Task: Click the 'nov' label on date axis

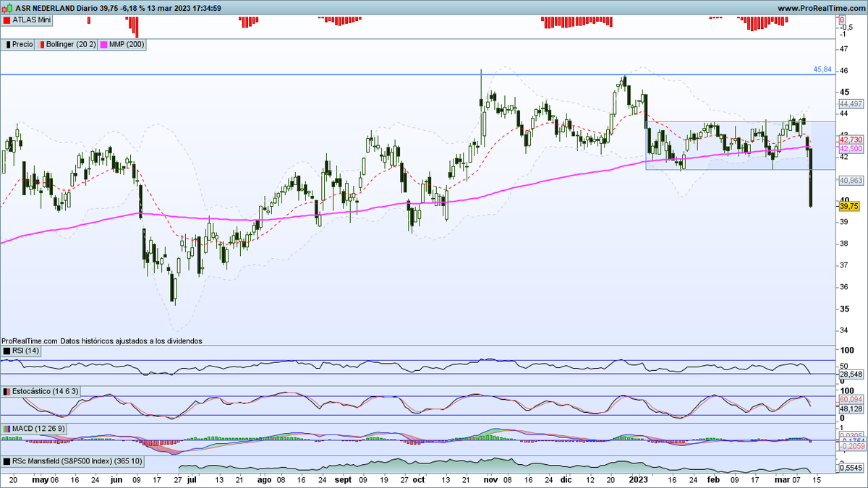Action: 491,479
